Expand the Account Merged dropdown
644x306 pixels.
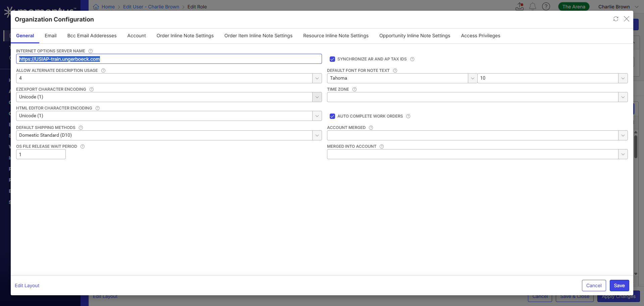point(623,135)
